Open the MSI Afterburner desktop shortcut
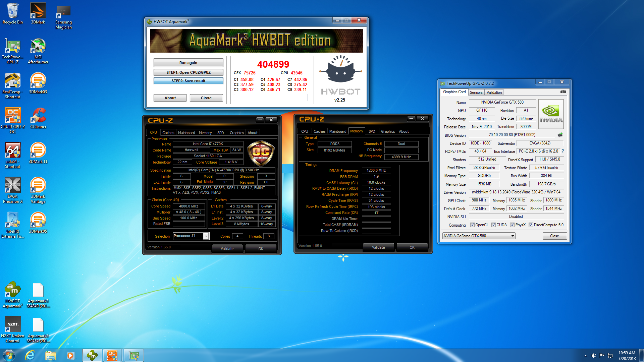 (x=38, y=51)
